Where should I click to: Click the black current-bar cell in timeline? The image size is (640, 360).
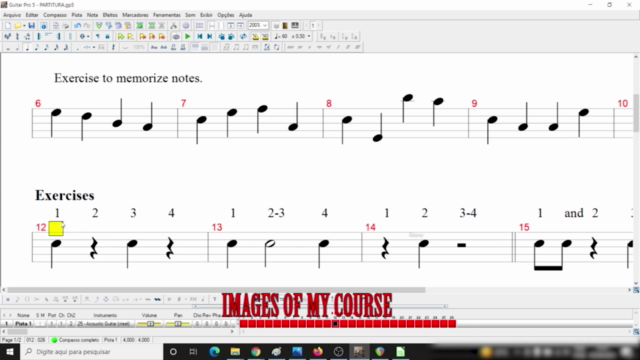[x=335, y=324]
